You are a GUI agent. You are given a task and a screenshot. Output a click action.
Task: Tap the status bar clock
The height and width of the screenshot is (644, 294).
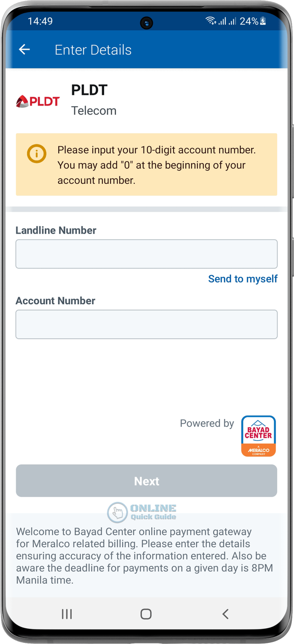click(x=40, y=21)
